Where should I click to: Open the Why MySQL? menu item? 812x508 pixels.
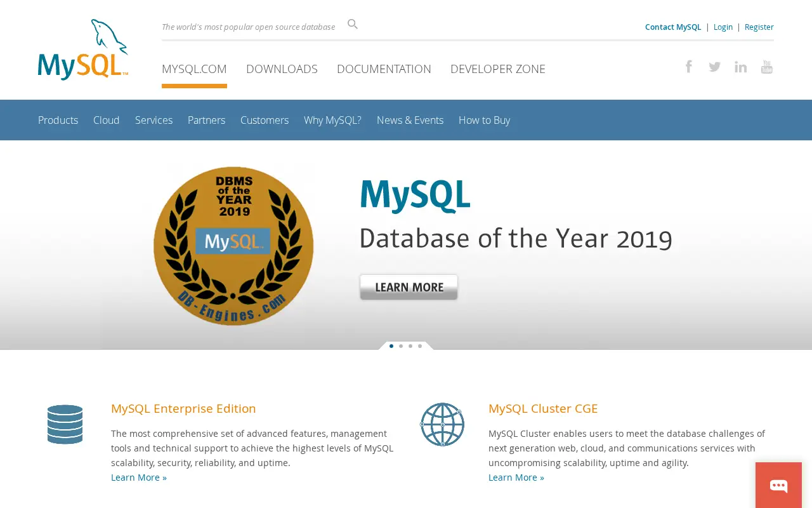[332, 120]
